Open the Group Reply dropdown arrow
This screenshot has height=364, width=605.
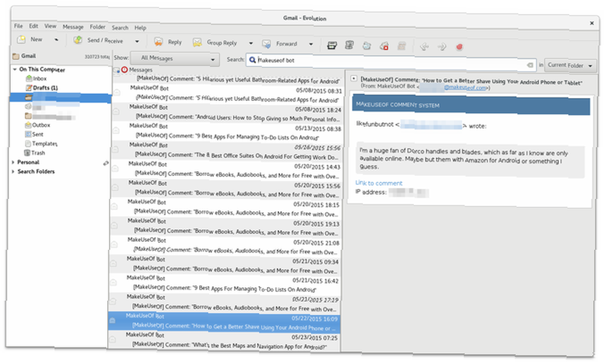coord(251,43)
